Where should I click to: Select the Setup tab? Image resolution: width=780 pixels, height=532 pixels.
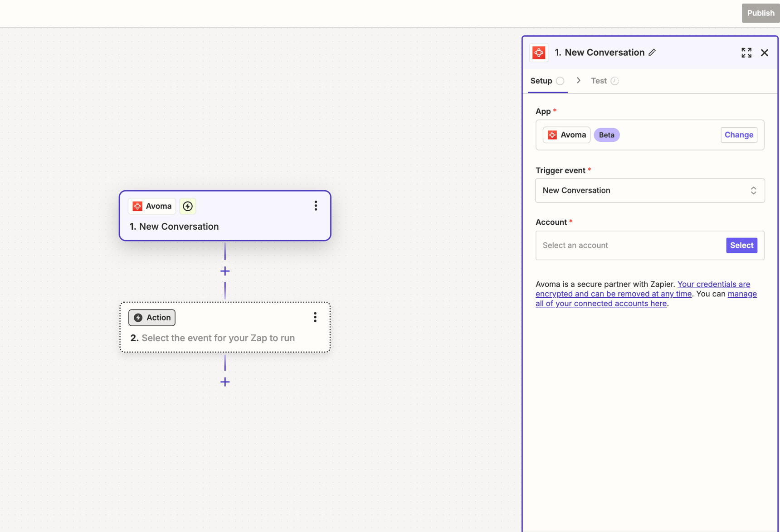(x=541, y=81)
